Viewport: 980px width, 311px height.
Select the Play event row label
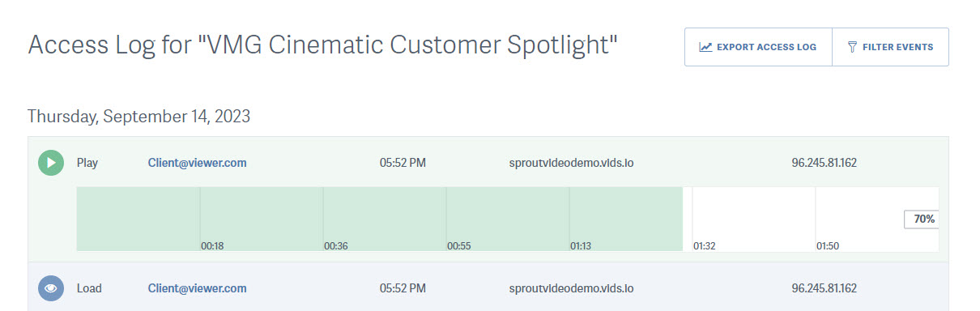click(87, 163)
